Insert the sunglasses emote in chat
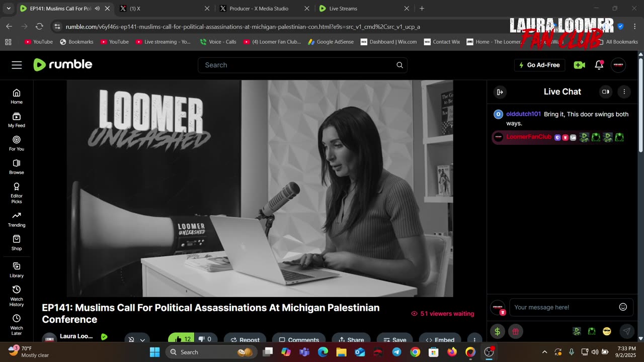 pyautogui.click(x=607, y=331)
